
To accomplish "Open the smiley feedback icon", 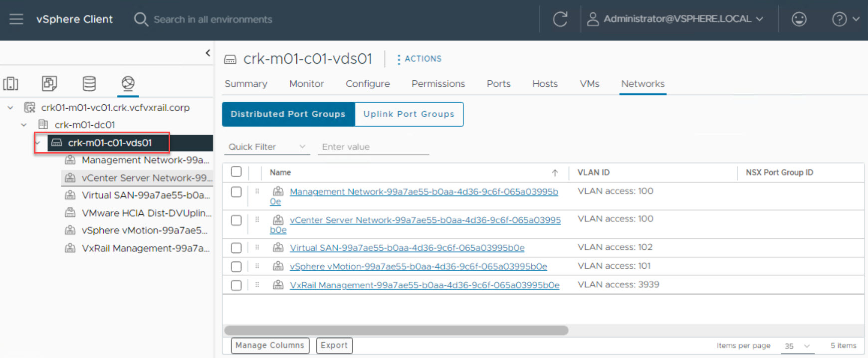I will click(799, 19).
